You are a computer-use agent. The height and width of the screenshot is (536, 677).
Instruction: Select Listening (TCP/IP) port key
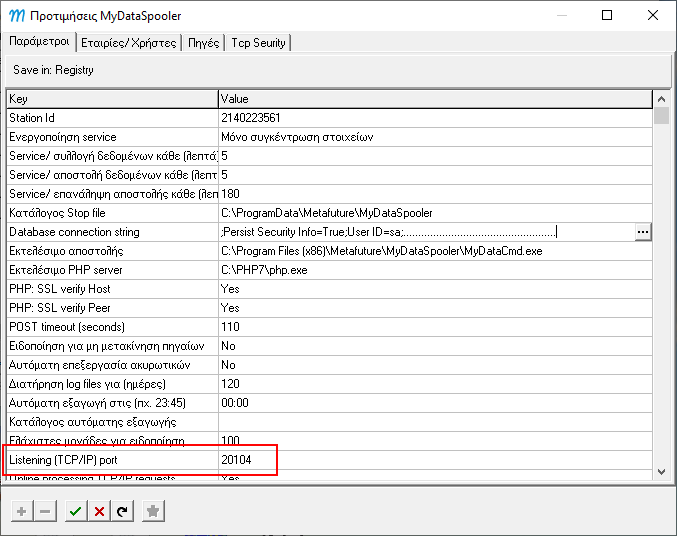(112, 460)
